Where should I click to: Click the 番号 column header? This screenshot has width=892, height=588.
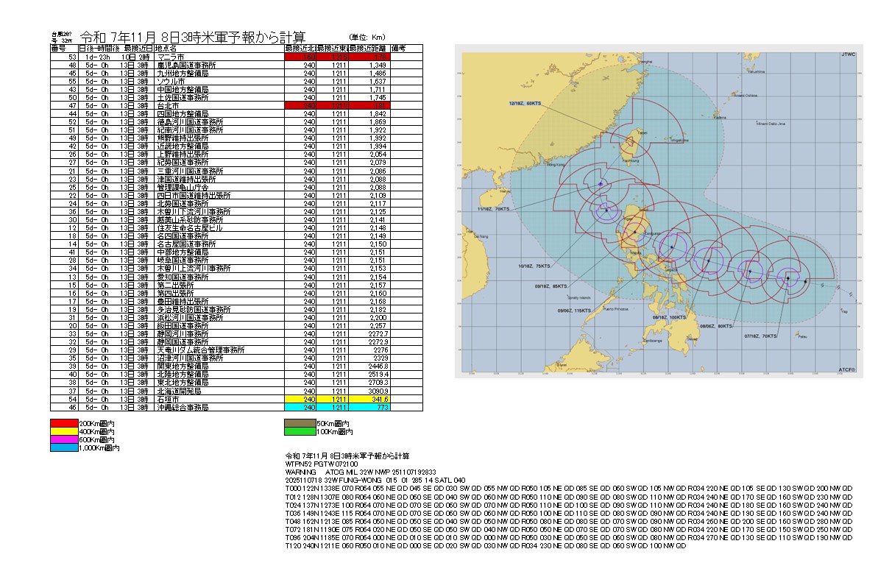[59, 48]
